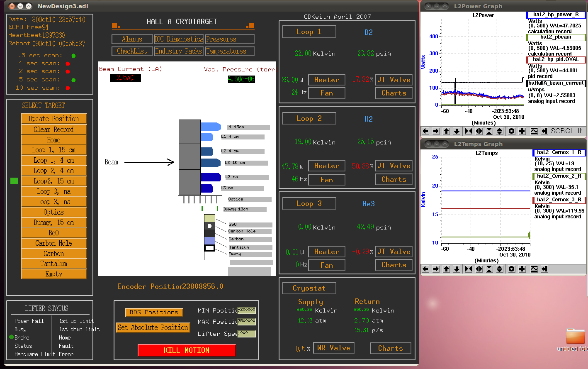Open BDS Positions
The height and width of the screenshot is (369, 588).
point(154,312)
